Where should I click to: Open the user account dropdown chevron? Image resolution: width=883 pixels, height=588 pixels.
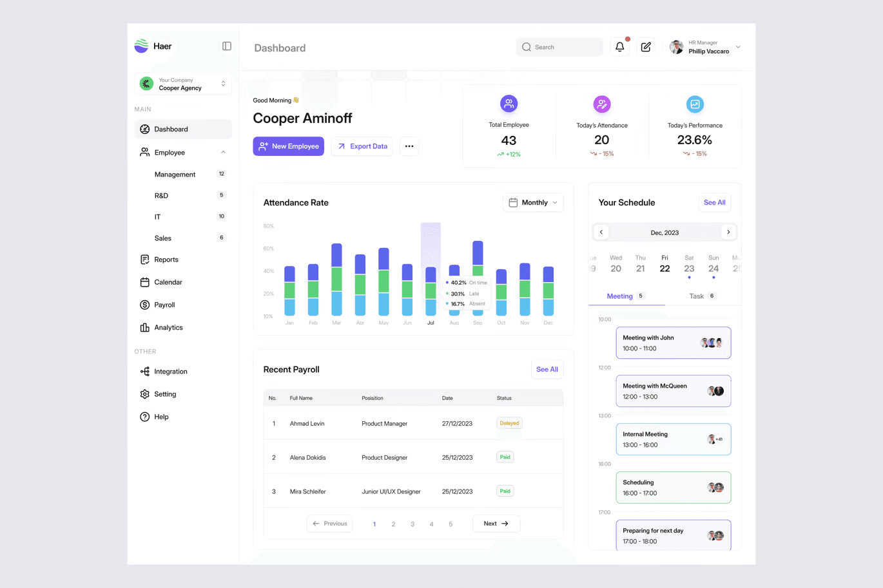pyautogui.click(x=738, y=47)
